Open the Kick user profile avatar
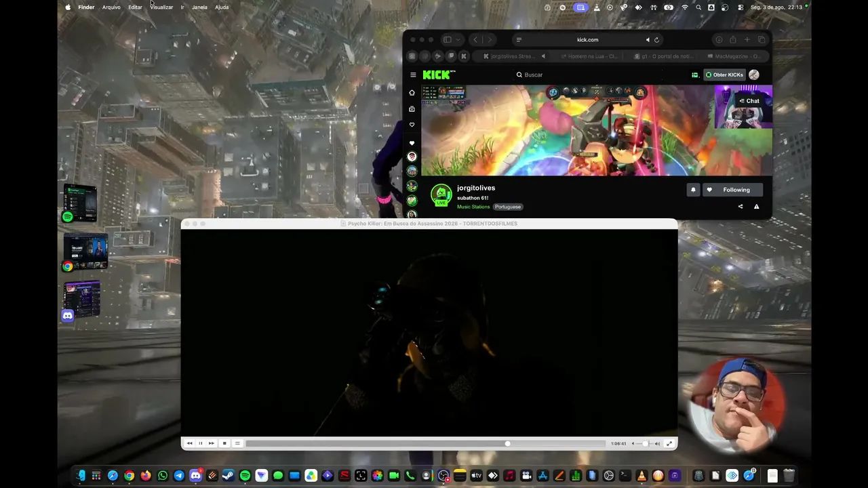The width and height of the screenshot is (868, 488). coord(754,75)
